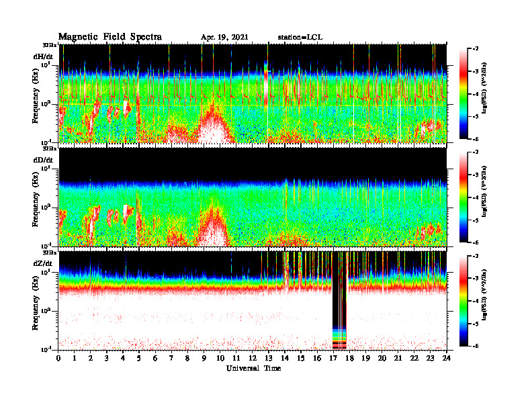Click the white burst near 9-10 UT in dH/dt panel
This screenshot has width=532, height=411.
click(212, 130)
